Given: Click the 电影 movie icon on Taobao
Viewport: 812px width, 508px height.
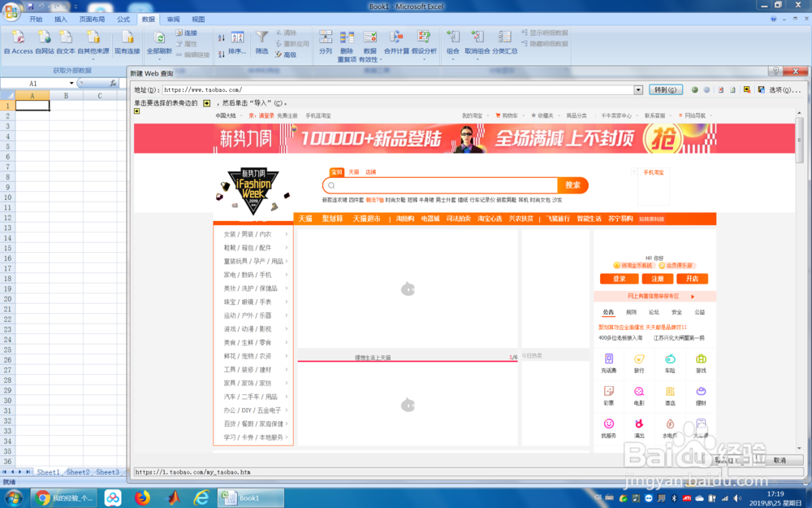Looking at the screenshot, I should 639,392.
